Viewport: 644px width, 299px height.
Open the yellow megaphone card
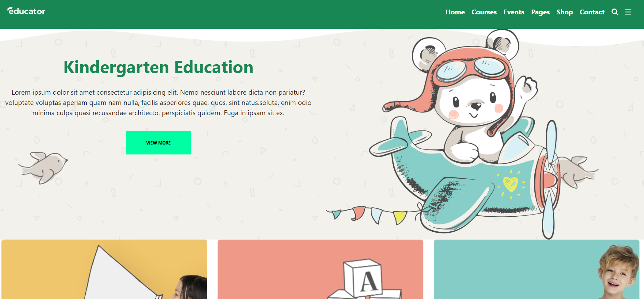pos(104,269)
